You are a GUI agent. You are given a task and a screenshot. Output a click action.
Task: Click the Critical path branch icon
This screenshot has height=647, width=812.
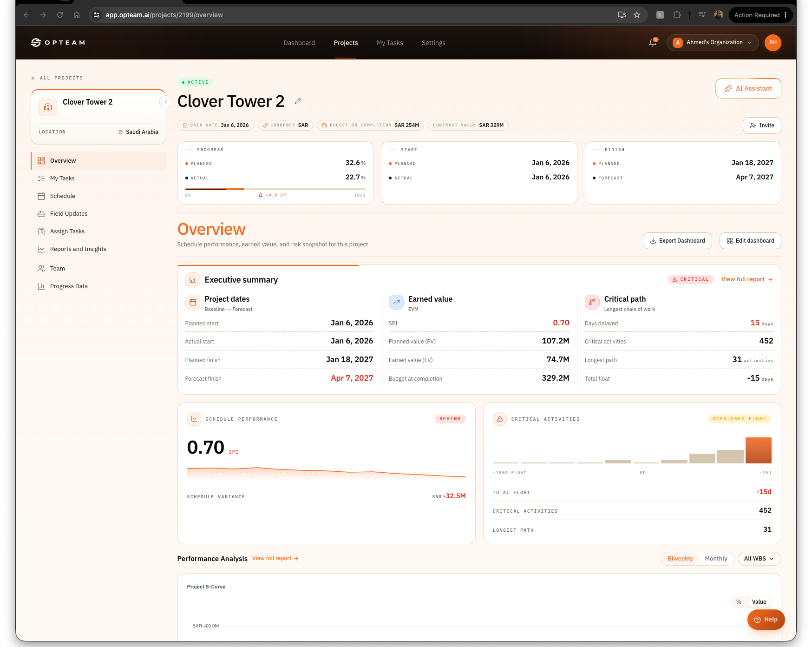[592, 302]
